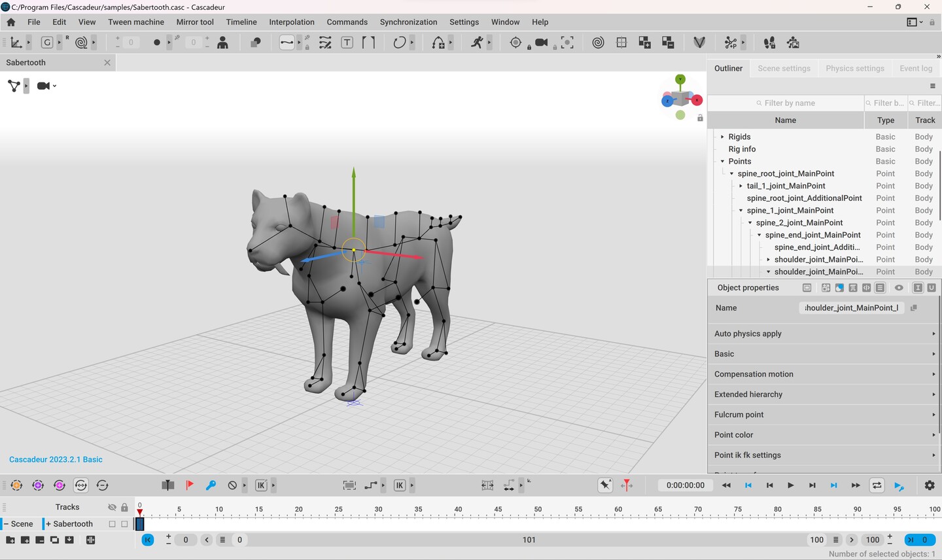Select tail_1_joint_MainPoint in the Outliner
This screenshot has width=942, height=560.
(x=786, y=186)
